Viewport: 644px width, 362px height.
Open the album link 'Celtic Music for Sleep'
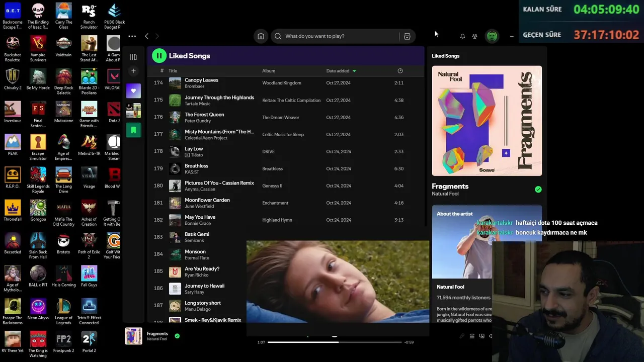click(x=283, y=135)
